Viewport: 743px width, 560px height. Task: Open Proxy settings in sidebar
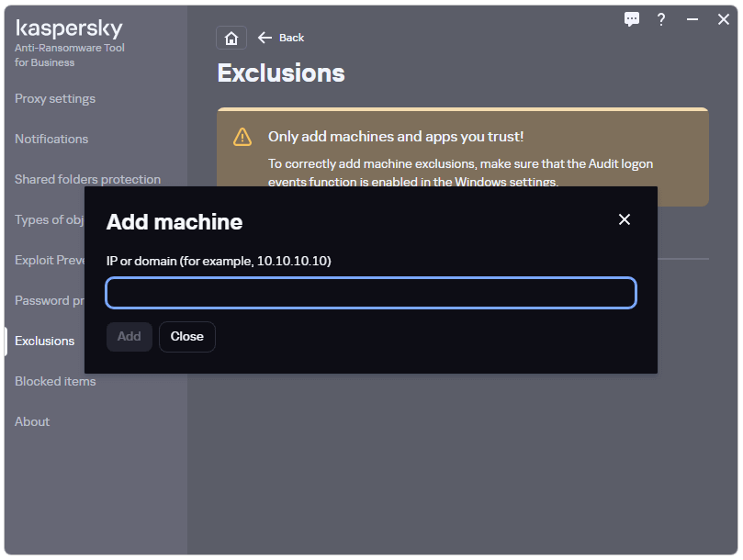(55, 98)
